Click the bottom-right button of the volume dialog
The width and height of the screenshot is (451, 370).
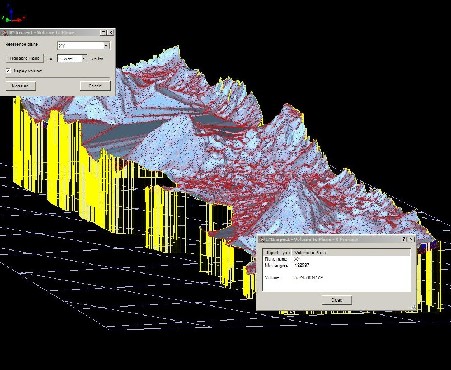pos(95,86)
